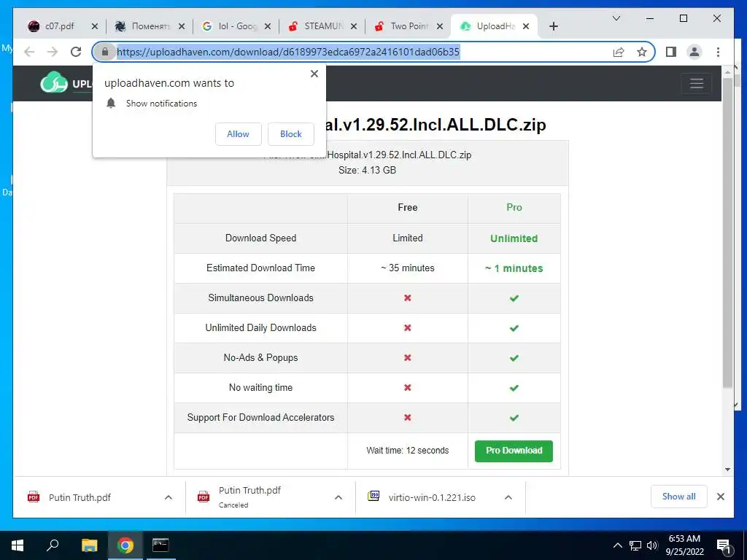Click green check for No-Ads & Popups

tap(514, 358)
